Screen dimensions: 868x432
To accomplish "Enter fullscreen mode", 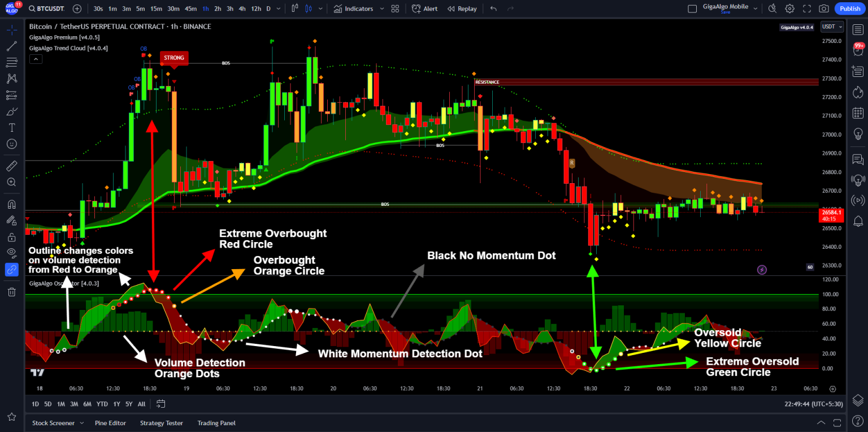I will pos(806,8).
